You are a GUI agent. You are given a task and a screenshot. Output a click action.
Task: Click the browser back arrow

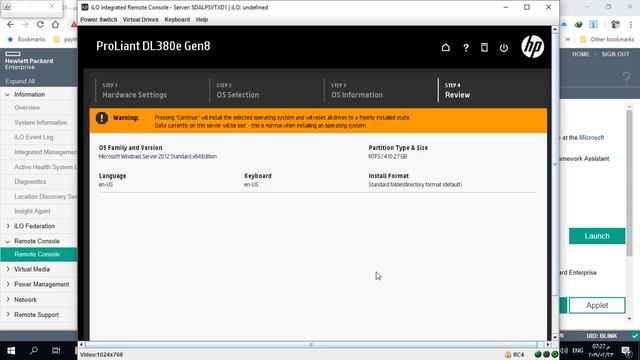tap(10, 24)
